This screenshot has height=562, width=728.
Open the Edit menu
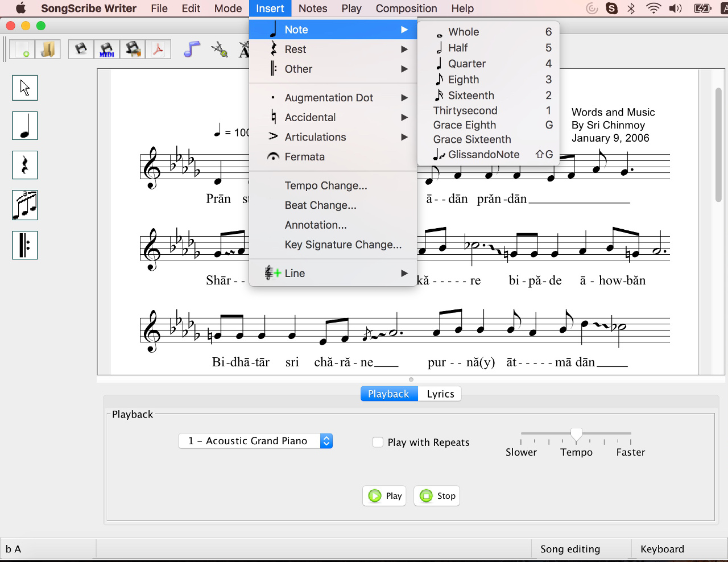coord(191,9)
